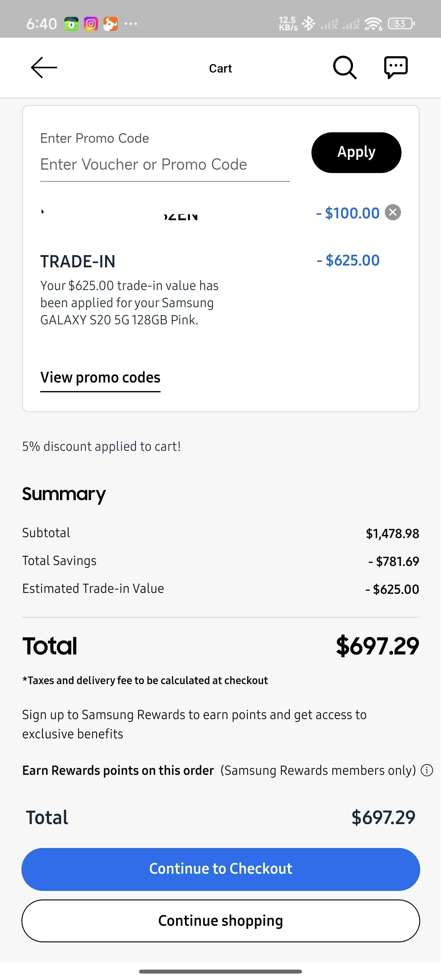Image resolution: width=441 pixels, height=980 pixels.
Task: Tap the Samsung Rewards sign-up text
Action: [194, 724]
